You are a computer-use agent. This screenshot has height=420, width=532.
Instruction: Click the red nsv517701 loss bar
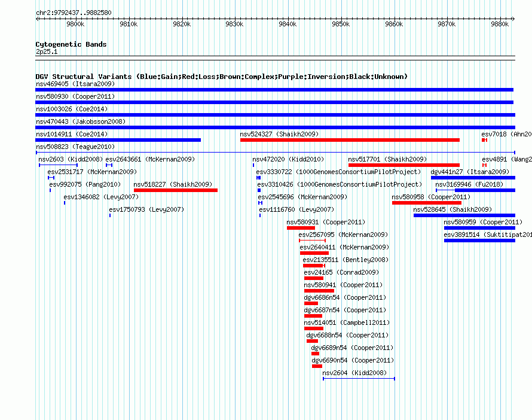[404, 165]
